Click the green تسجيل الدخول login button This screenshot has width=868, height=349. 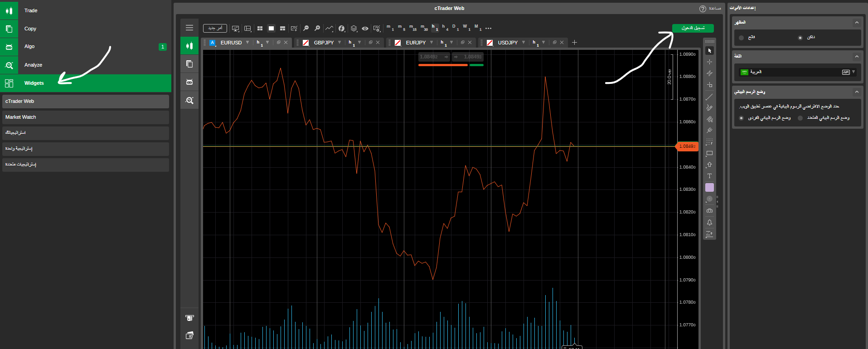693,28
